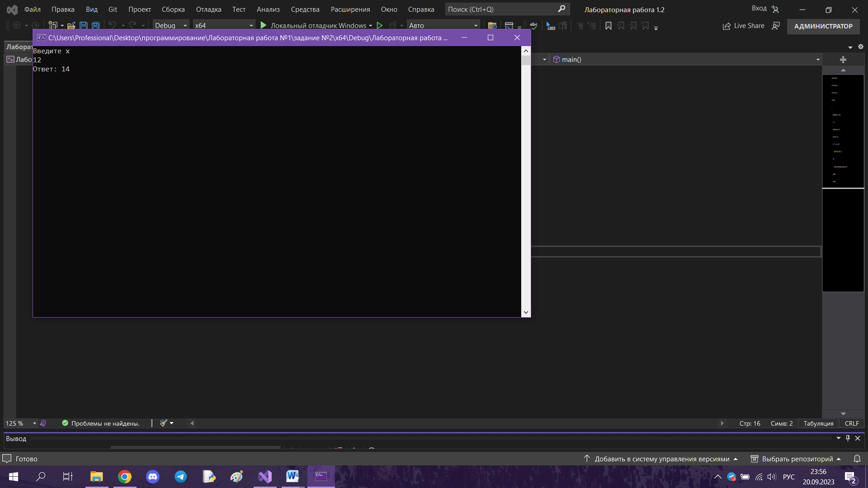Open Discord from the taskbar
This screenshot has width=868, height=488.
(153, 476)
